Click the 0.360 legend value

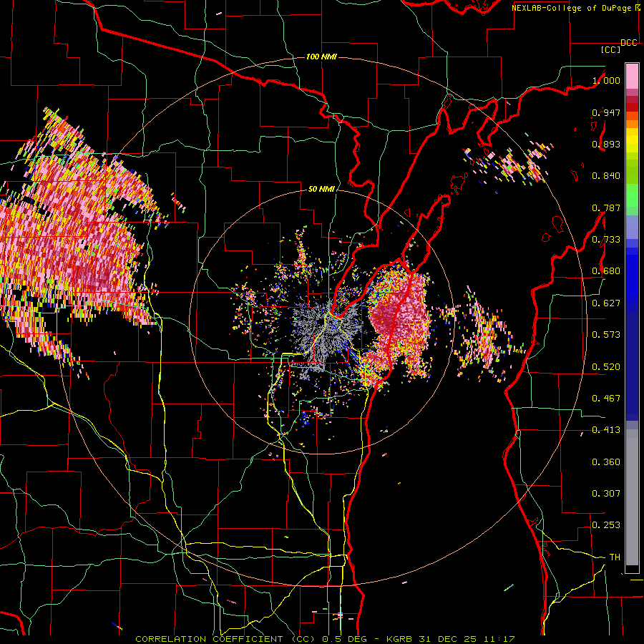[x=606, y=462]
